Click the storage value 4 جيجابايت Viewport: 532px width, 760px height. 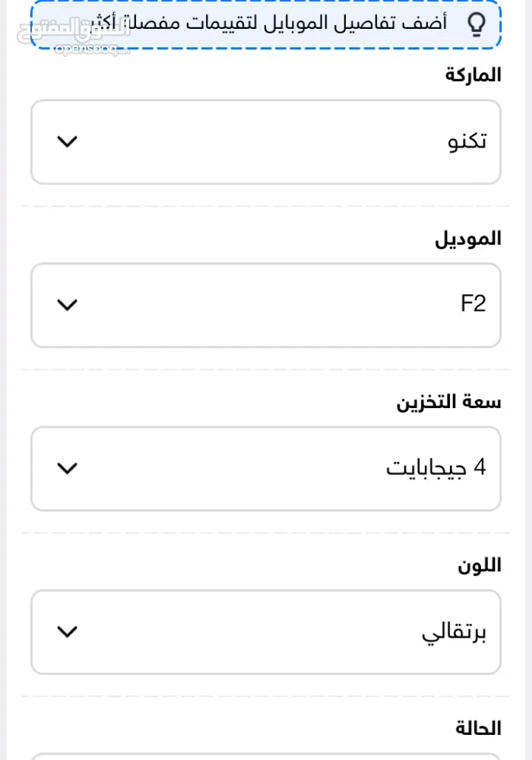(435, 468)
